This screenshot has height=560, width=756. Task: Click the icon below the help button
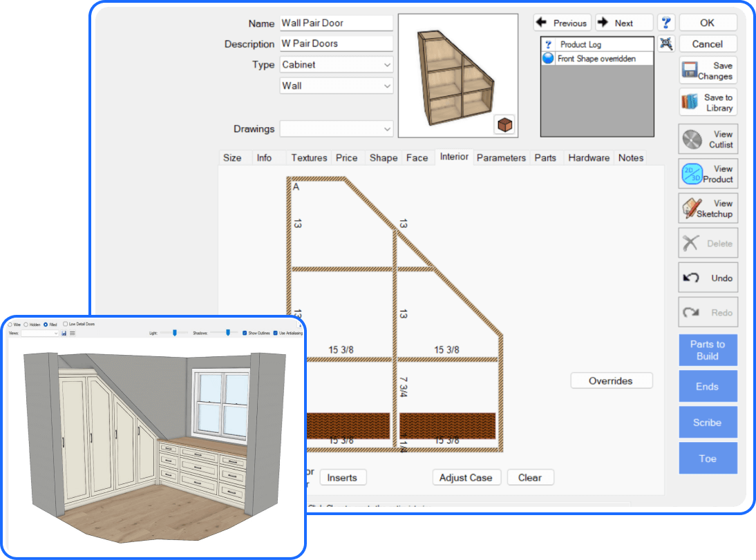[666, 44]
